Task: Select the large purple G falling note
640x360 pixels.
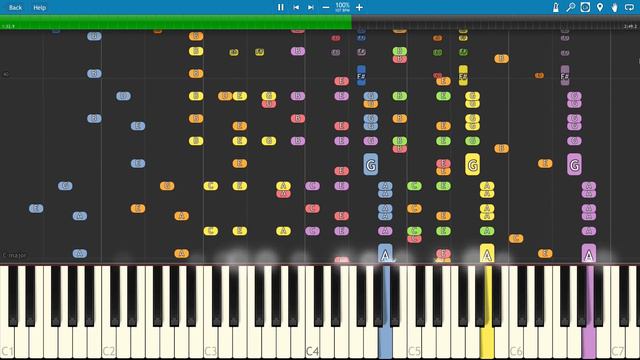Action: click(x=574, y=165)
